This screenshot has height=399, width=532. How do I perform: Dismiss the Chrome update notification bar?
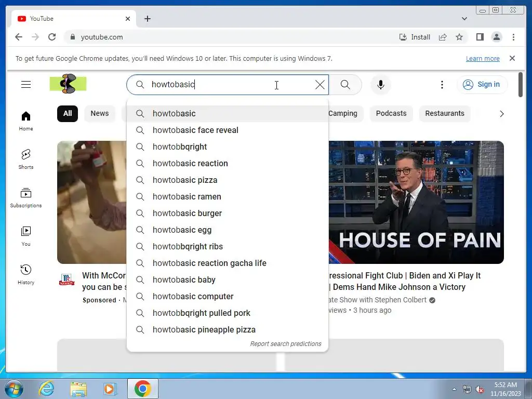click(512, 58)
